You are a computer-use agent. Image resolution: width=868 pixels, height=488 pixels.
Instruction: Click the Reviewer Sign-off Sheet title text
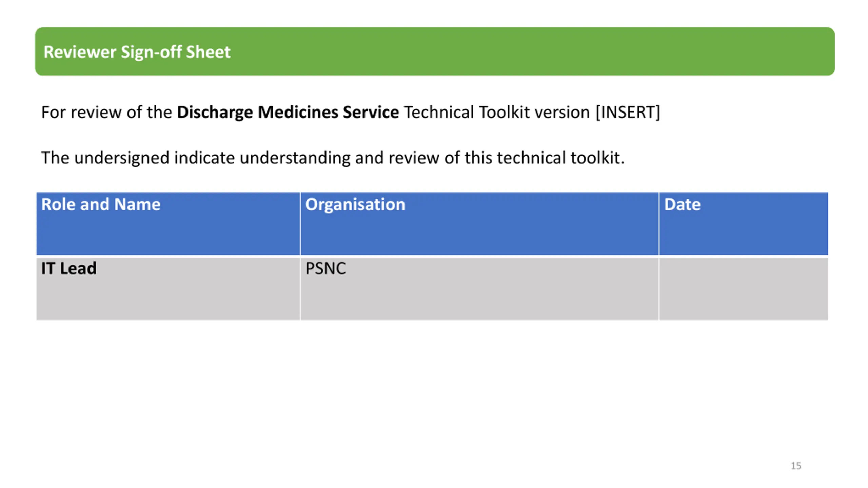coord(137,52)
